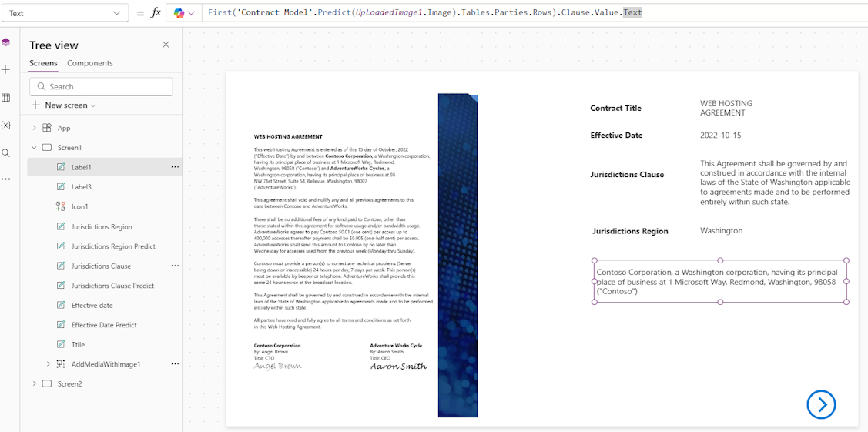Expand the Screen2 node
The image size is (868, 432).
[35, 383]
